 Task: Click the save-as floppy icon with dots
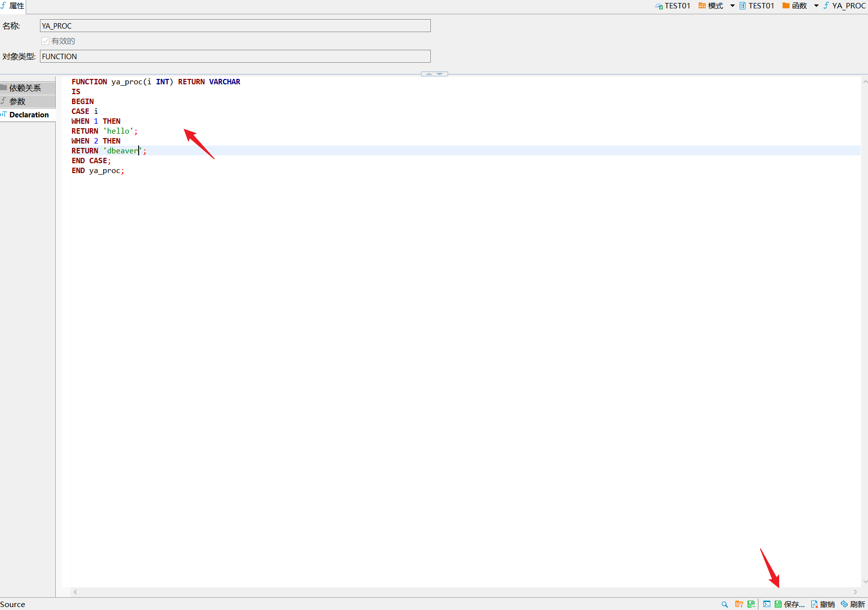tap(752, 604)
